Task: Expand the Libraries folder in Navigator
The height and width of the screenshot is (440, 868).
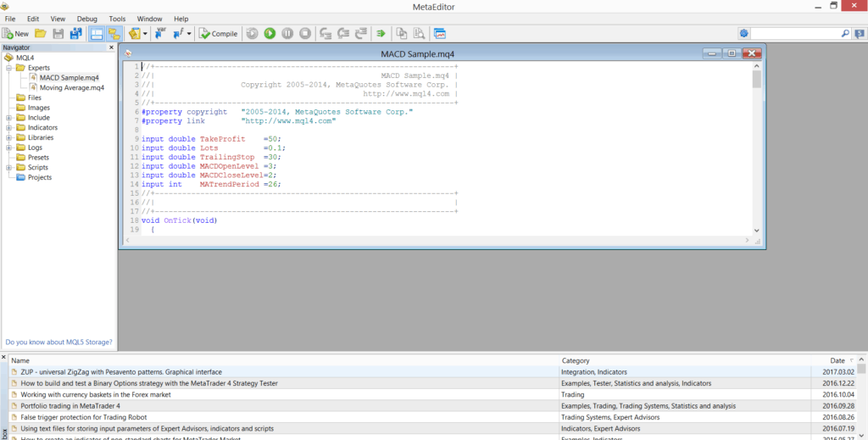Action: click(x=8, y=137)
